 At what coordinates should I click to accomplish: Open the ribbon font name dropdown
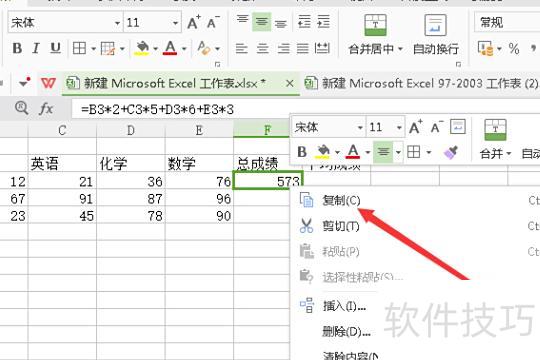(x=117, y=23)
